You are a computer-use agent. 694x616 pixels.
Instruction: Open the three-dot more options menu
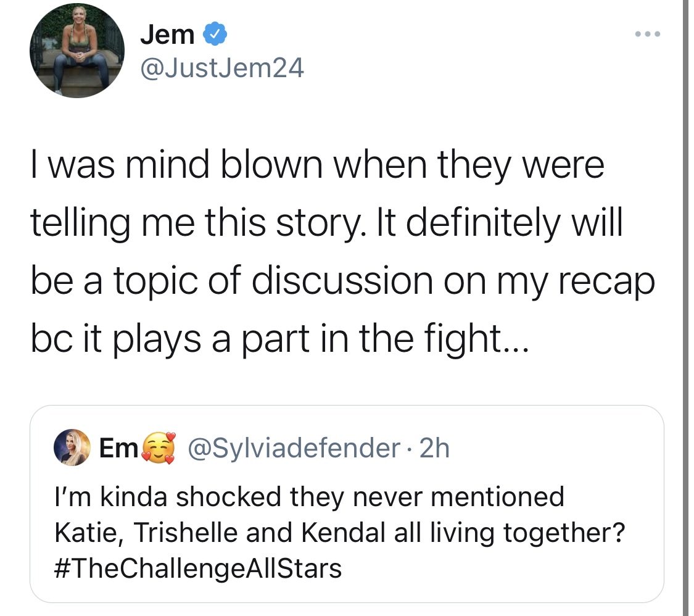click(x=648, y=34)
